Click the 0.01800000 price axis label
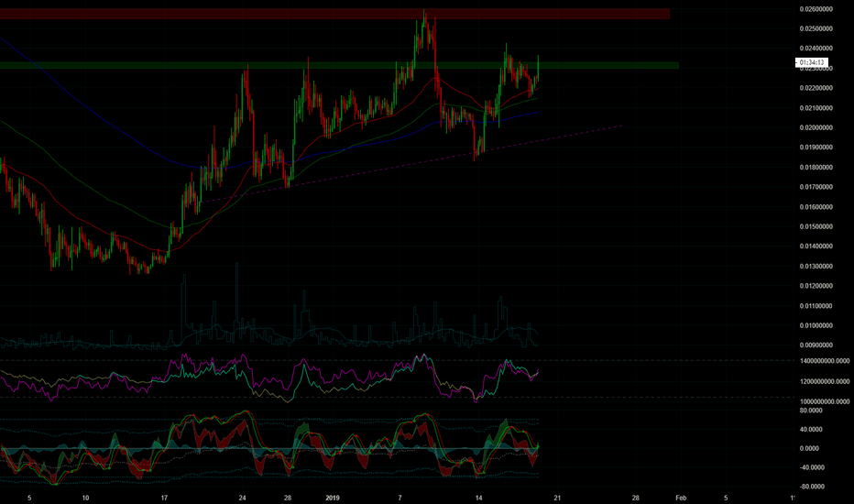854x504 pixels. (x=816, y=168)
